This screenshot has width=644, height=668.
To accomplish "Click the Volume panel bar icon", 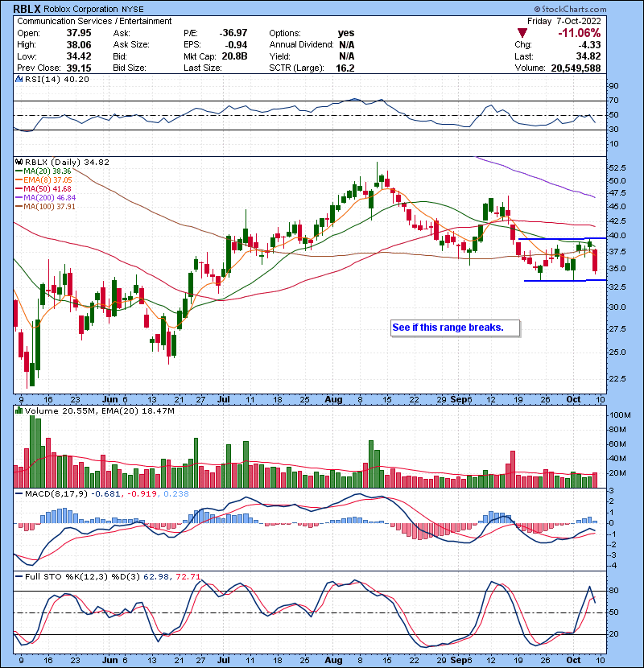I will pyautogui.click(x=19, y=410).
